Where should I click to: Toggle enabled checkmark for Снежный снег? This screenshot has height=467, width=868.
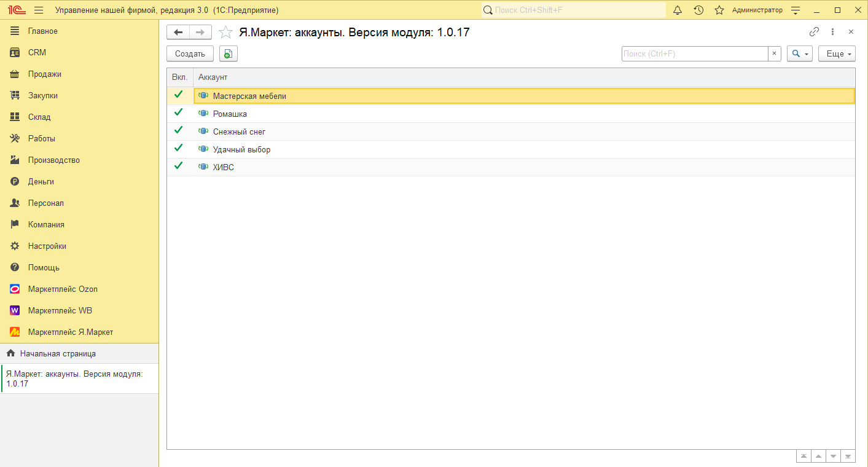(x=179, y=131)
